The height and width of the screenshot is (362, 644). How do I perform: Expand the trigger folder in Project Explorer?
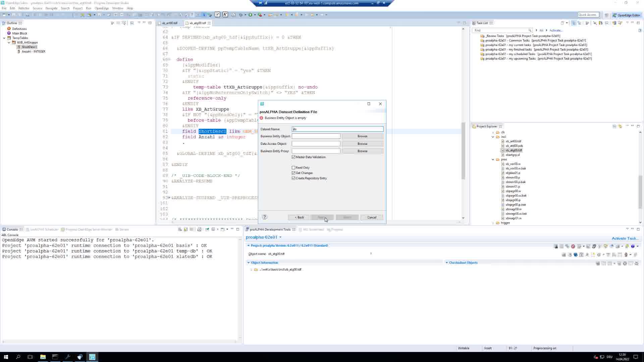[x=493, y=223]
